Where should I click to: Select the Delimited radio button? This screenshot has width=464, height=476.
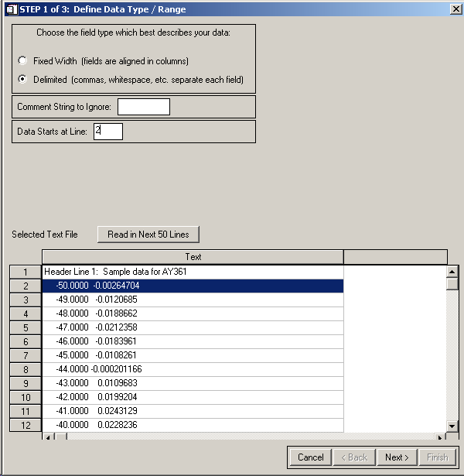click(x=23, y=79)
